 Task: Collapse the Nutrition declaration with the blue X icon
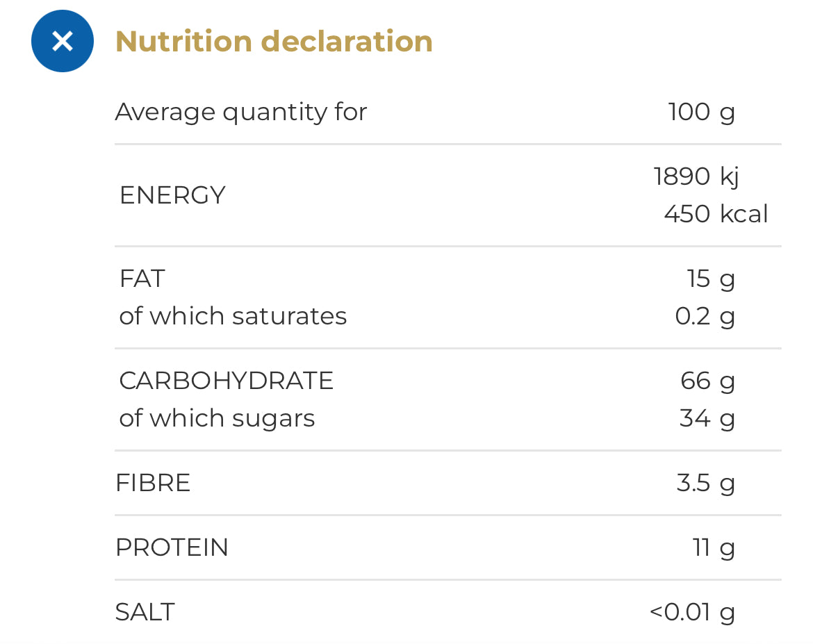(x=63, y=41)
